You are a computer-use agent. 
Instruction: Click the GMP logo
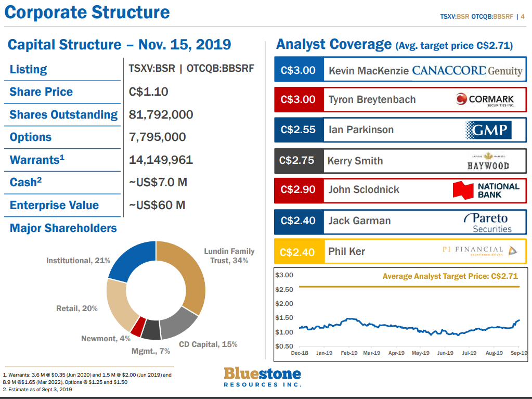click(488, 130)
